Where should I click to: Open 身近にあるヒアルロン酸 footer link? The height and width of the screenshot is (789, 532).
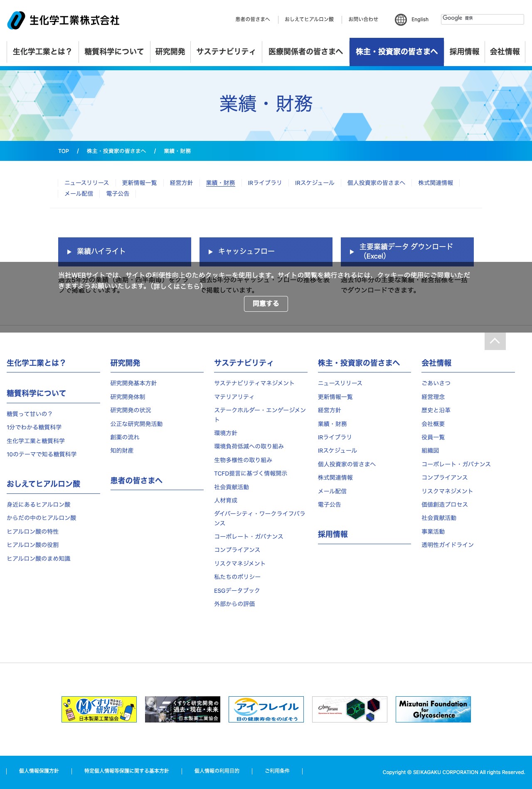click(39, 505)
